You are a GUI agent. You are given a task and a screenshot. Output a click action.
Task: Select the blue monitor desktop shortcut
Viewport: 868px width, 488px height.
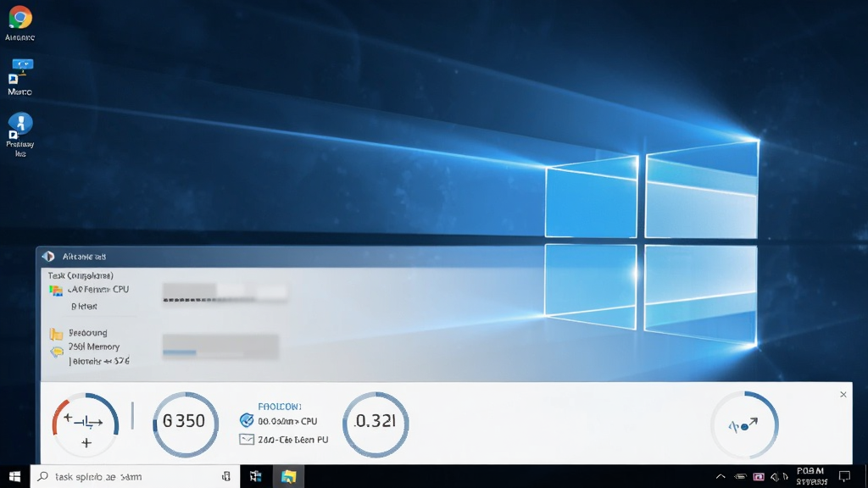click(x=20, y=72)
